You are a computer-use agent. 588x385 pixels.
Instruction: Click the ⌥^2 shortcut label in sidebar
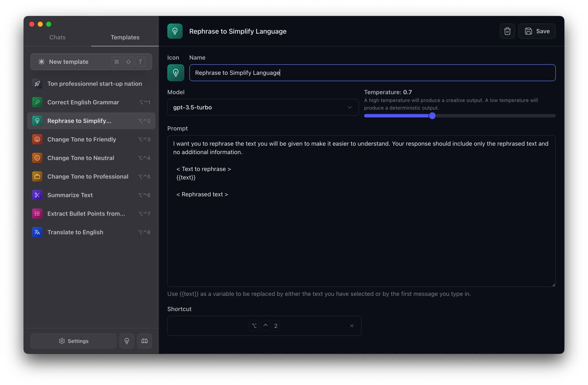[x=144, y=121]
